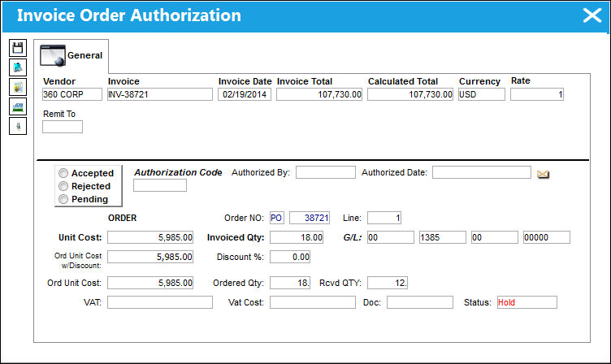611x364 pixels.
Task: Click the Unit Cost field
Action: pos(150,237)
